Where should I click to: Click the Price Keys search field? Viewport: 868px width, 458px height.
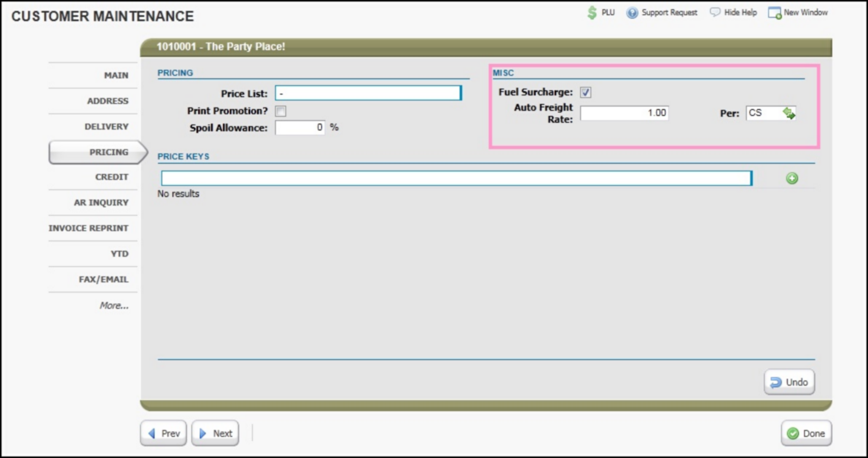[x=456, y=178]
